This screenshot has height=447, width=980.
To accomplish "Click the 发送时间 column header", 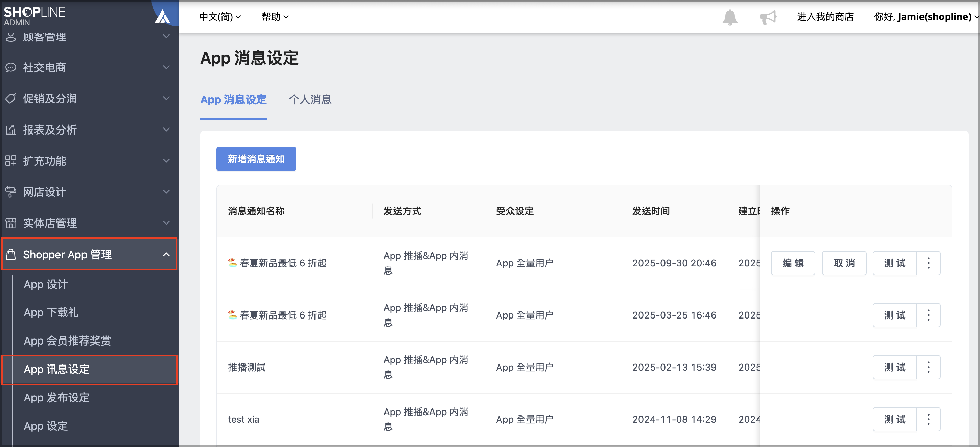I will (651, 211).
